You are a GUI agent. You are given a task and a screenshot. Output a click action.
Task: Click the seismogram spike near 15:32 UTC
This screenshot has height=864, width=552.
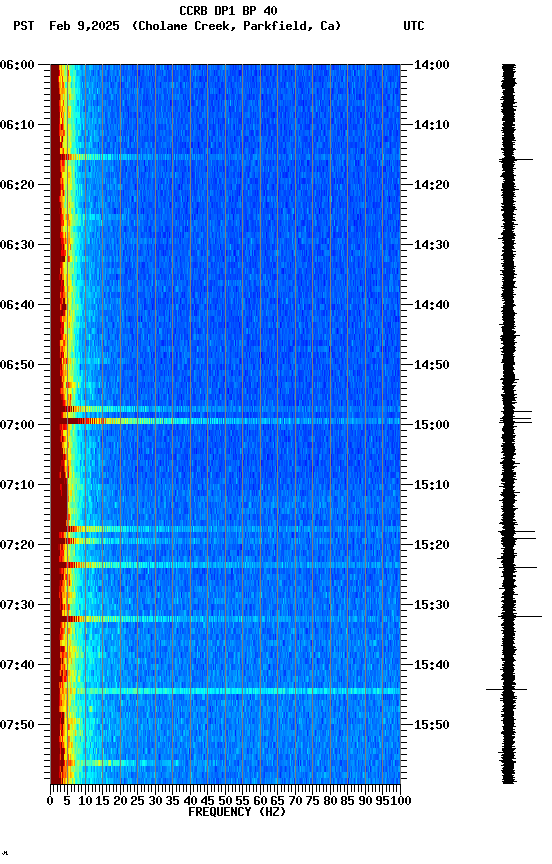tap(521, 617)
